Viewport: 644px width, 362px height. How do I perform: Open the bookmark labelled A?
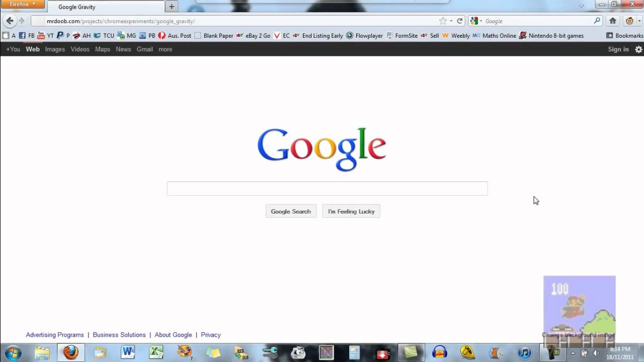9,36
